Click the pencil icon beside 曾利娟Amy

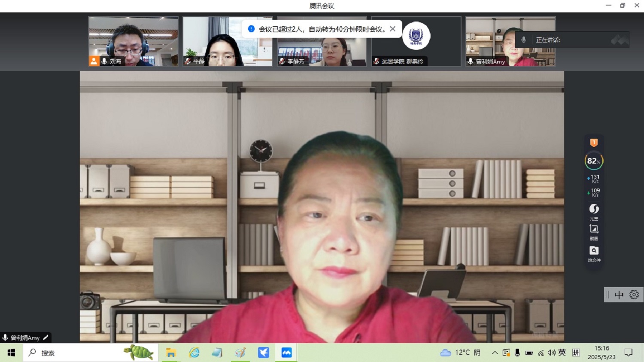click(46, 338)
